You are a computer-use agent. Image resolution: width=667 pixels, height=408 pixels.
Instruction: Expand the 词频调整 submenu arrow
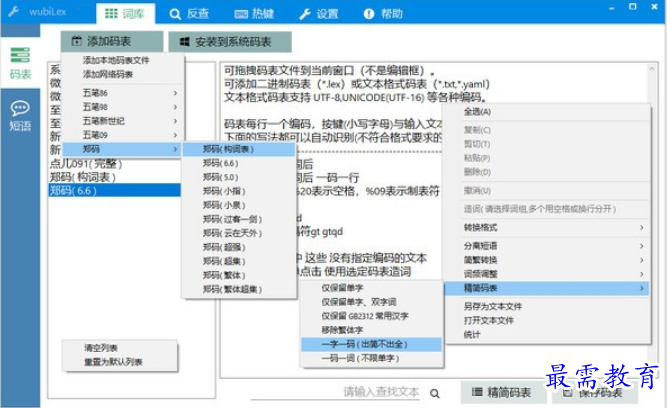(x=641, y=274)
